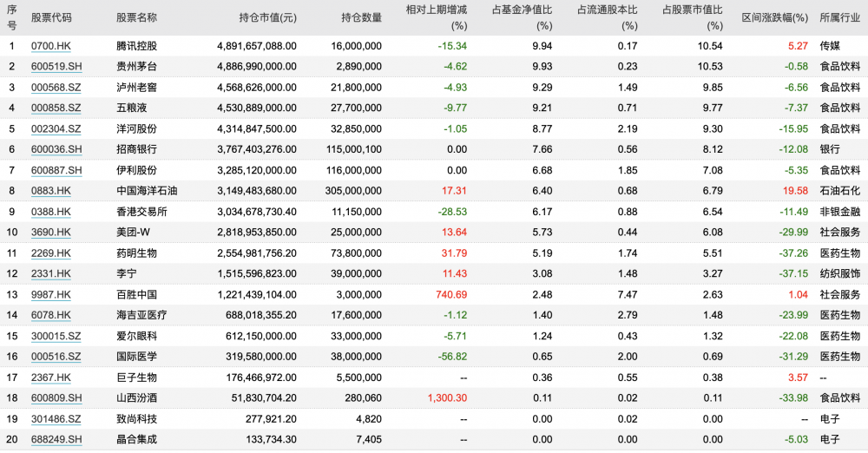Sort by 相对上期增减(%) column header
868x453 pixels.
(437, 17)
